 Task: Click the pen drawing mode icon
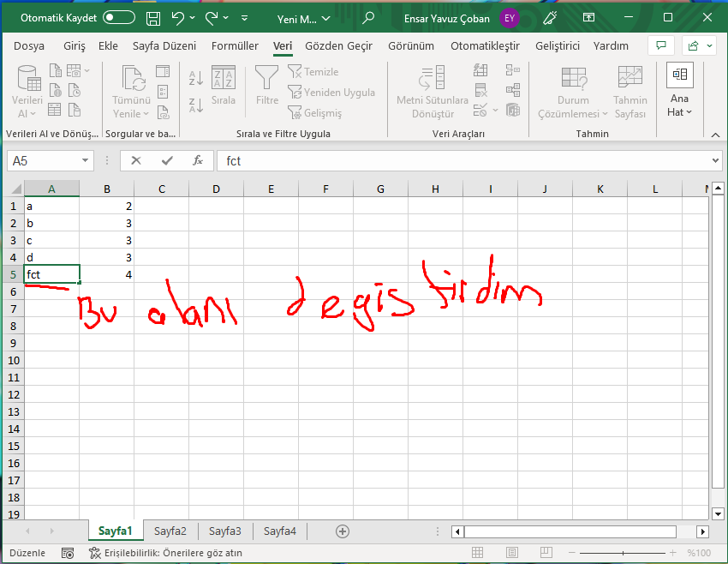point(550,18)
